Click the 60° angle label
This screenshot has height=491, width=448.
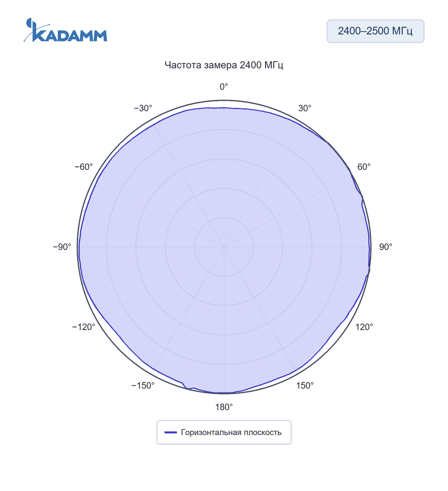[364, 167]
